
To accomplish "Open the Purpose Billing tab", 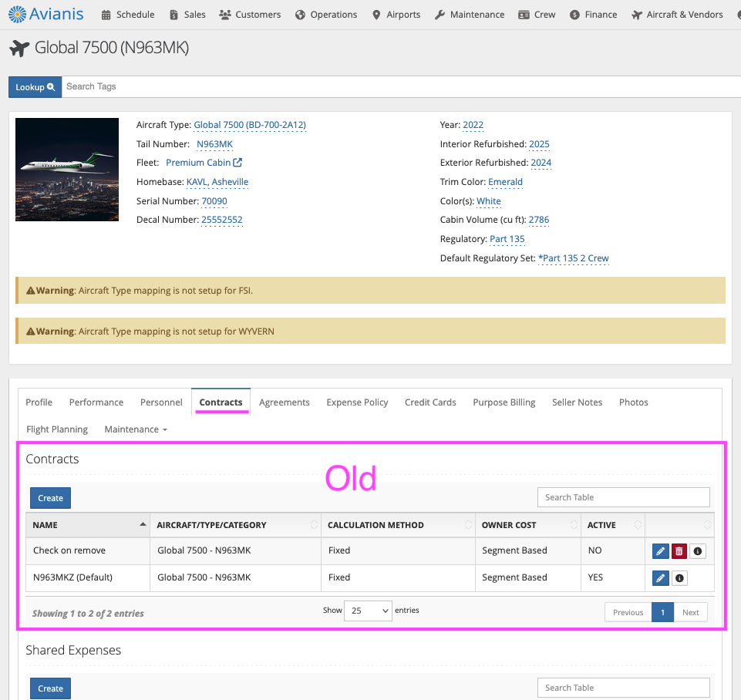I will pyautogui.click(x=504, y=402).
